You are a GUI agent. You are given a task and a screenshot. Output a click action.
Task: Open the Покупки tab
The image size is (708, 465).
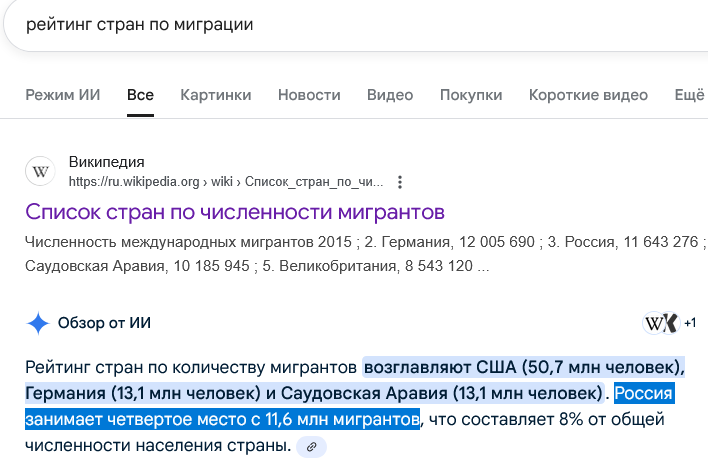[x=470, y=95]
